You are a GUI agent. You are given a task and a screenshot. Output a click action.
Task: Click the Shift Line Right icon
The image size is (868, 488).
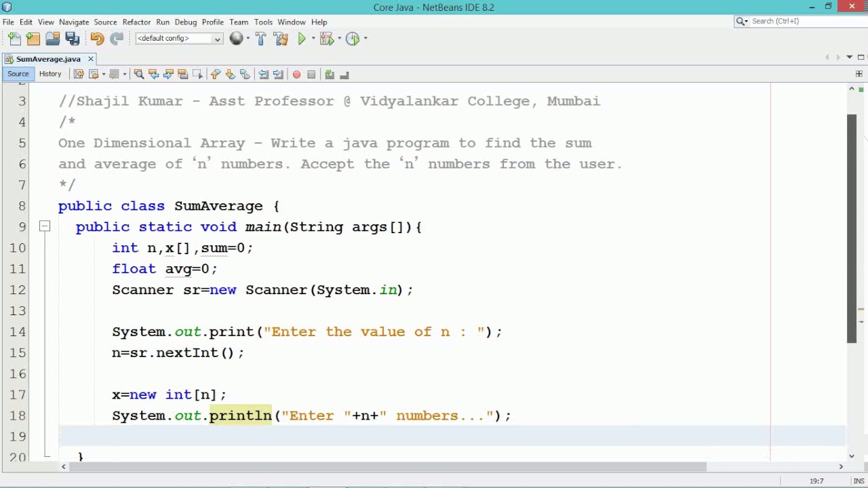click(278, 75)
